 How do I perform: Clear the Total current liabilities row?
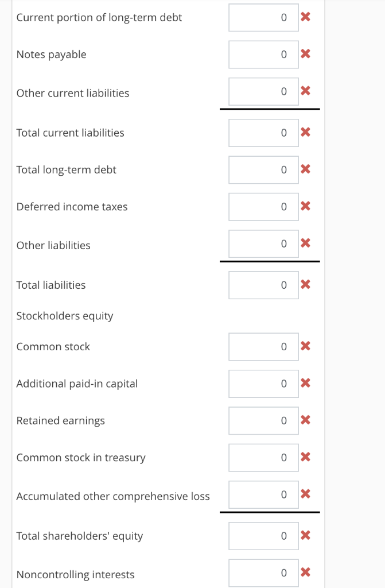[305, 132]
